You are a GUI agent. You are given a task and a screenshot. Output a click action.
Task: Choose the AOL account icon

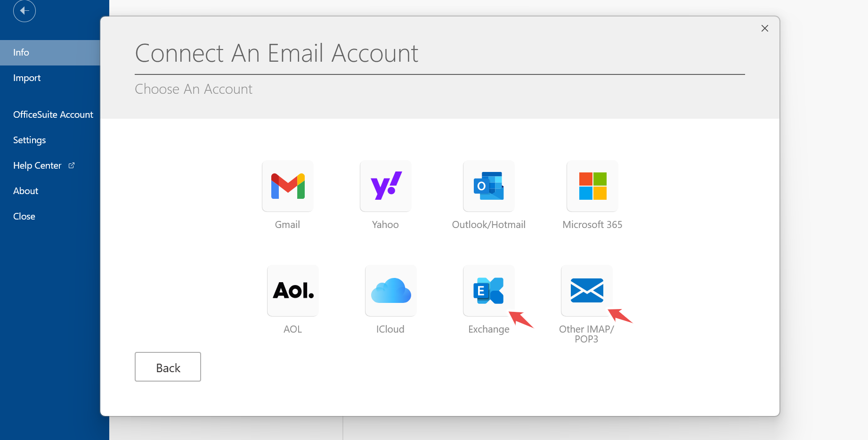point(292,291)
